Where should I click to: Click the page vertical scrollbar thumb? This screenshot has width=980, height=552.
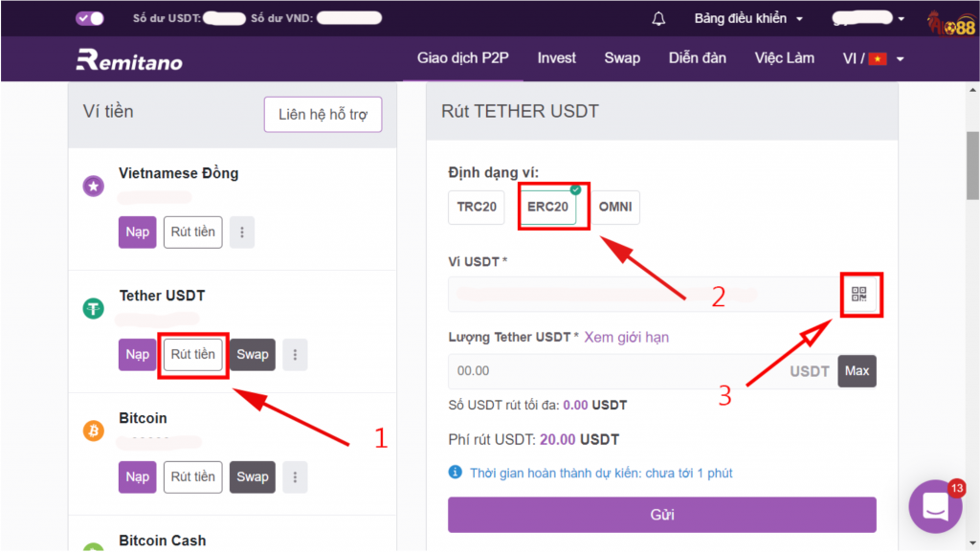[972, 166]
